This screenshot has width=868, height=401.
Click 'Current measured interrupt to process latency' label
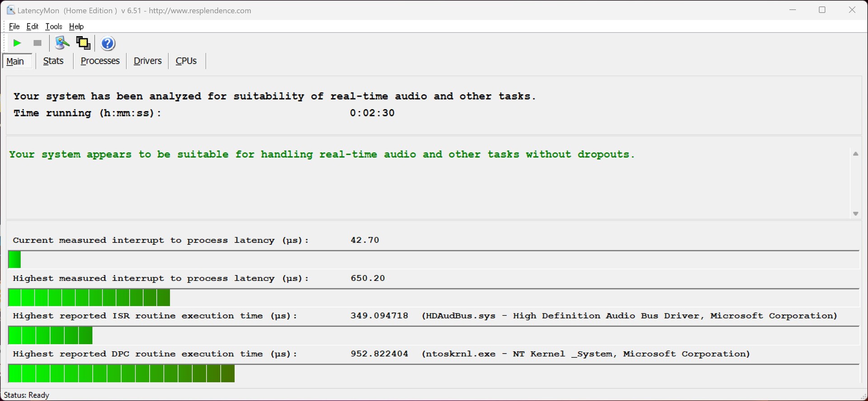click(161, 240)
